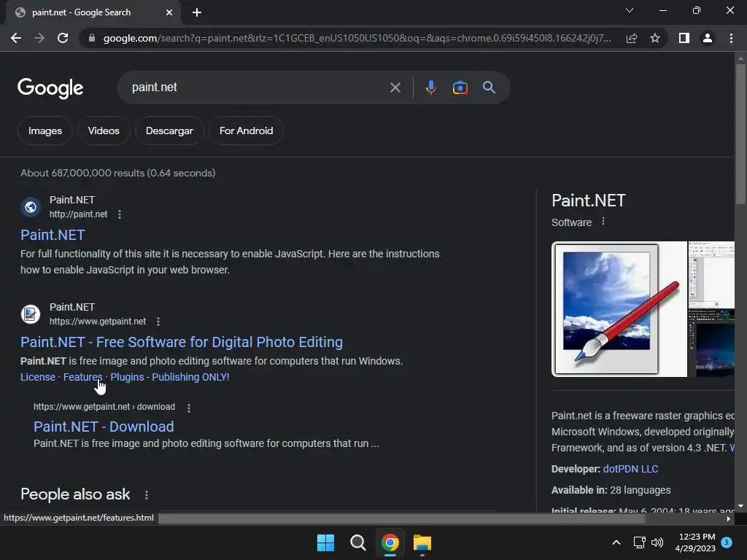Open more options for http://paint.net result
Viewport: 747px width, 560px height.
click(x=120, y=215)
